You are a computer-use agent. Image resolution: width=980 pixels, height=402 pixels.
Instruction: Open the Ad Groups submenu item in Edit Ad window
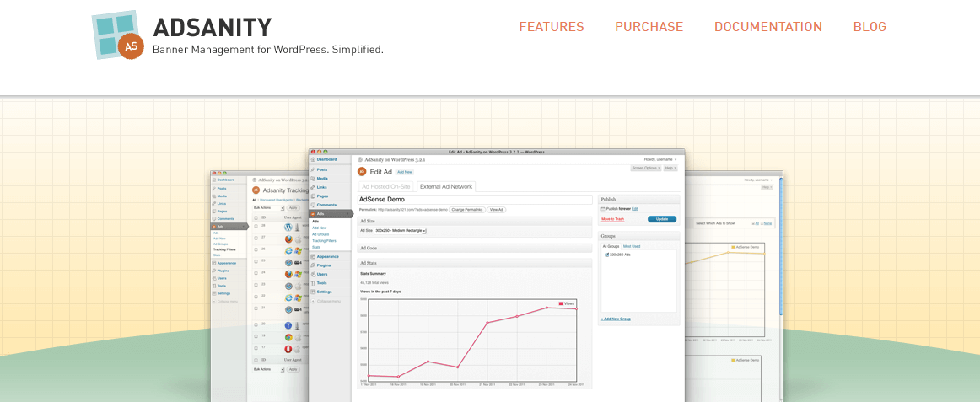pos(320,234)
